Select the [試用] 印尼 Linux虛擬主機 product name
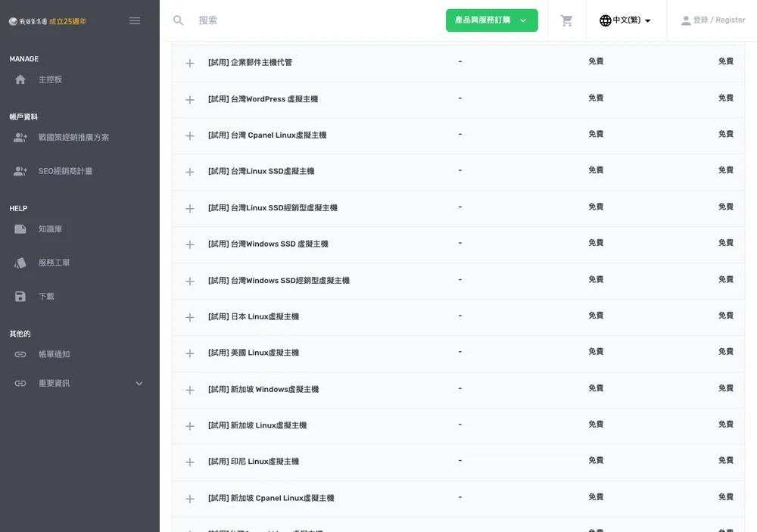 tap(254, 462)
